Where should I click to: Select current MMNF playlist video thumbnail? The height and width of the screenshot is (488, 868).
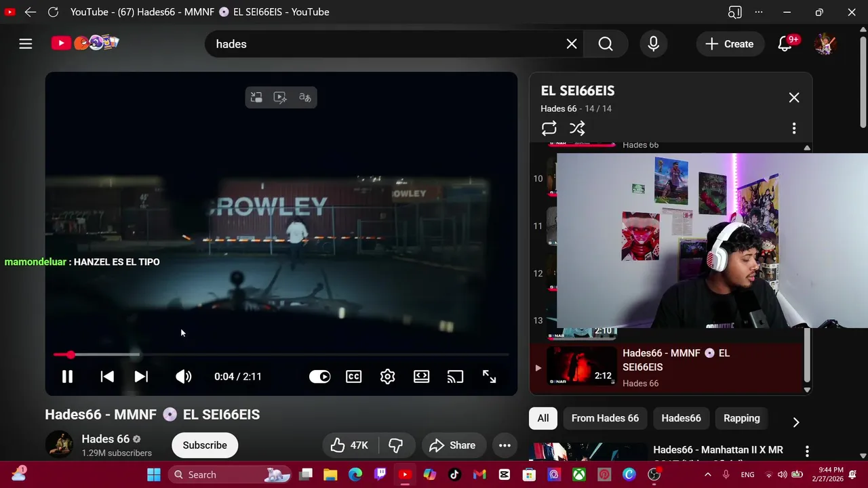point(582,367)
